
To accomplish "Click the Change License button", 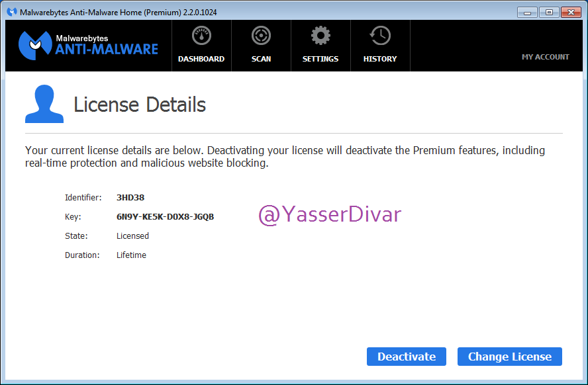I will (510, 357).
